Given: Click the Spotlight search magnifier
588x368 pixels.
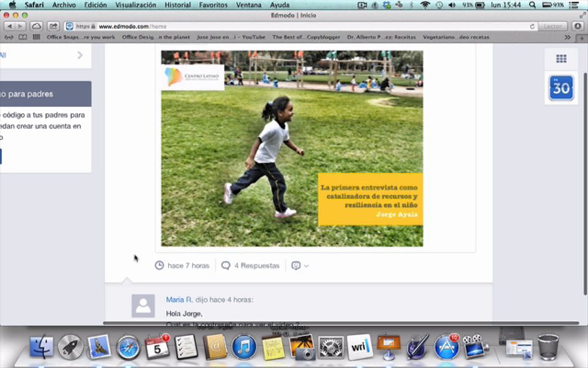Looking at the screenshot, I should point(532,5).
